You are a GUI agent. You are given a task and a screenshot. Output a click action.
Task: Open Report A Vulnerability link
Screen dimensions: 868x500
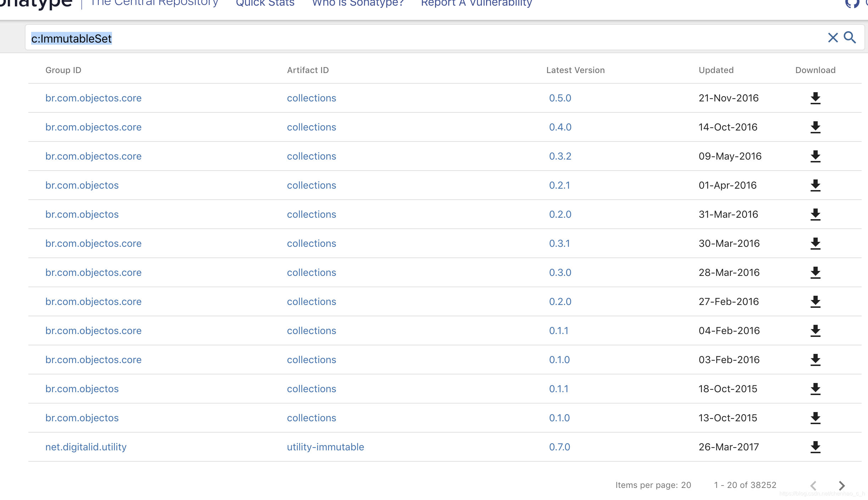point(477,4)
